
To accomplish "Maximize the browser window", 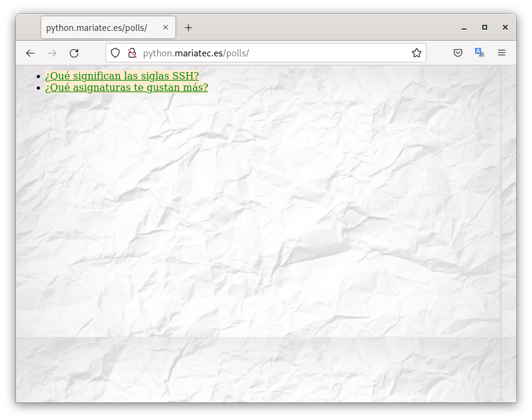I will click(485, 28).
